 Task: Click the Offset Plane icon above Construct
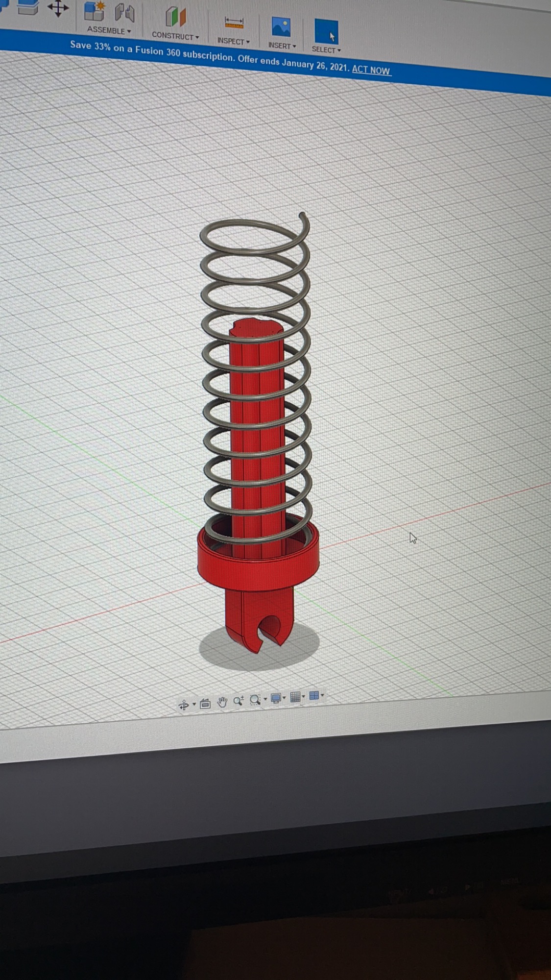tap(175, 17)
